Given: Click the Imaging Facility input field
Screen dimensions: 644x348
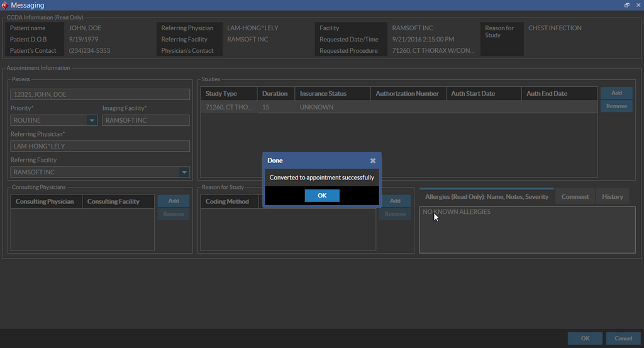Looking at the screenshot, I should [x=146, y=120].
